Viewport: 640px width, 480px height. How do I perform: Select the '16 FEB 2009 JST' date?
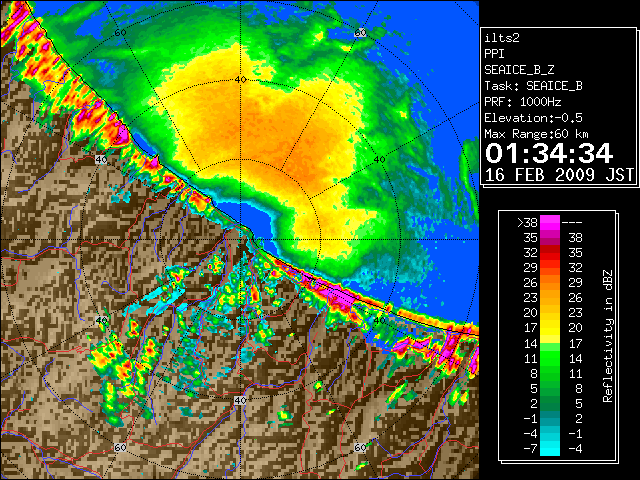pyautogui.click(x=559, y=175)
